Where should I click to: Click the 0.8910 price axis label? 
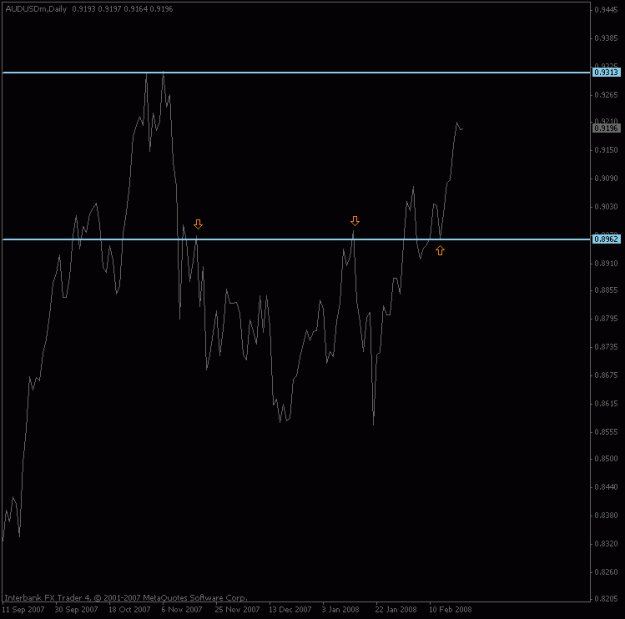pyautogui.click(x=606, y=263)
